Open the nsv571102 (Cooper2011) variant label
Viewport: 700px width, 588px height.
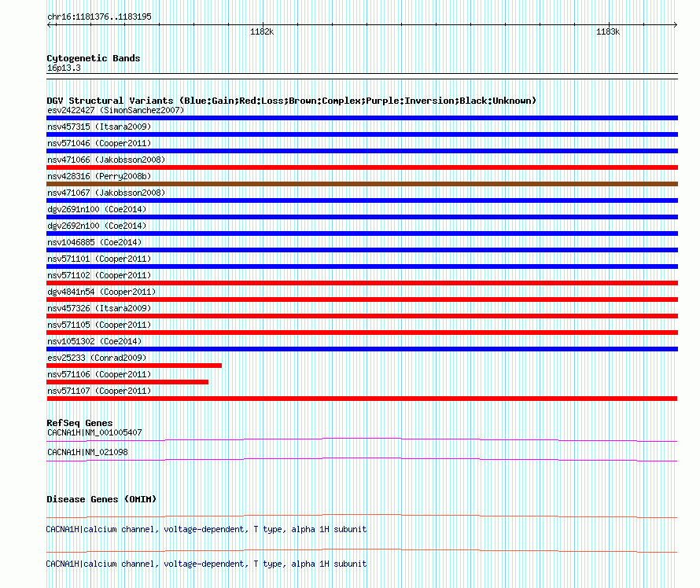[99, 275]
